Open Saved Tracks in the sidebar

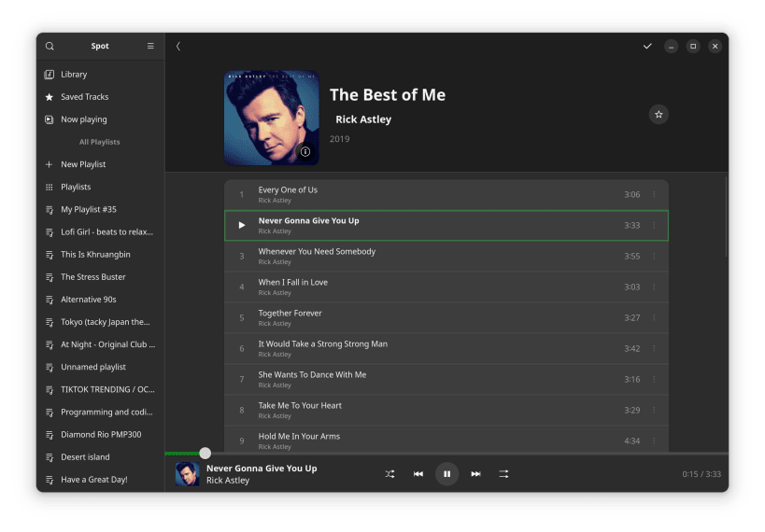pos(100,96)
